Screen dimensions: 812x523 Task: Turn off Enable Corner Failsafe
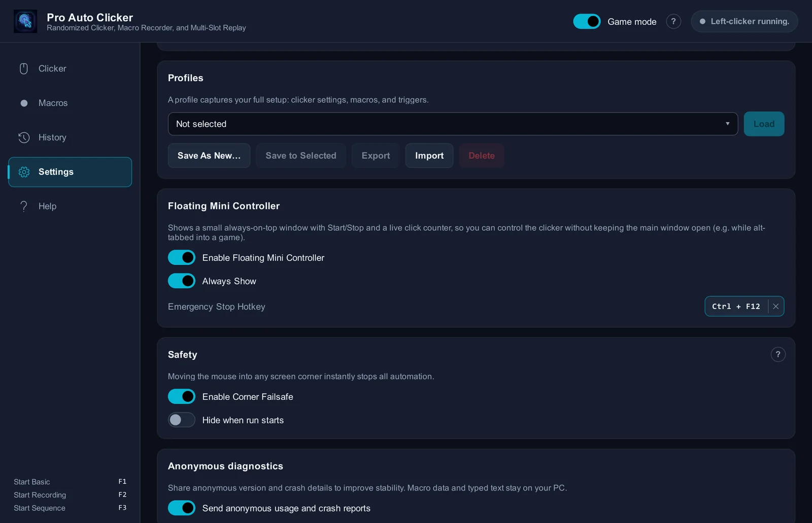click(182, 397)
